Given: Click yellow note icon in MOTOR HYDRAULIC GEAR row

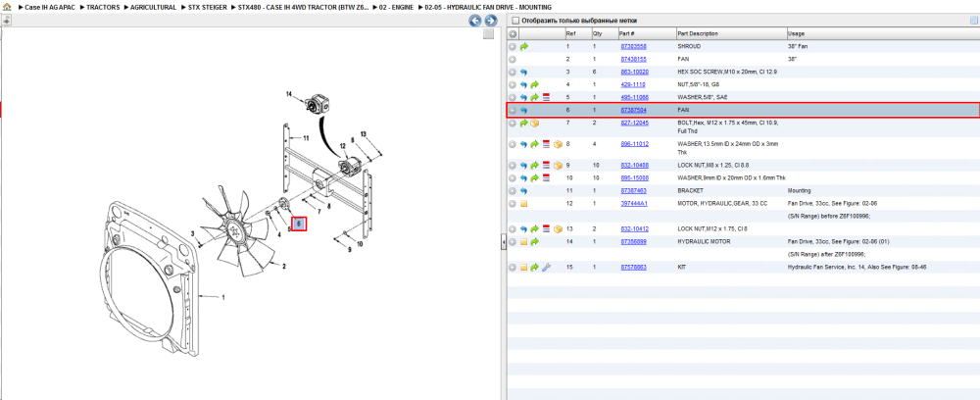Looking at the screenshot, I should [x=523, y=204].
